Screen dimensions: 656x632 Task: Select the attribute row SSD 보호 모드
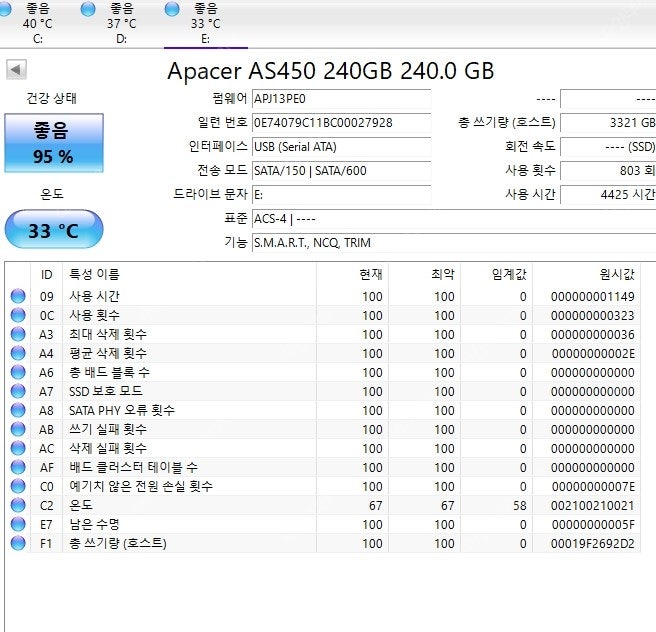point(323,391)
